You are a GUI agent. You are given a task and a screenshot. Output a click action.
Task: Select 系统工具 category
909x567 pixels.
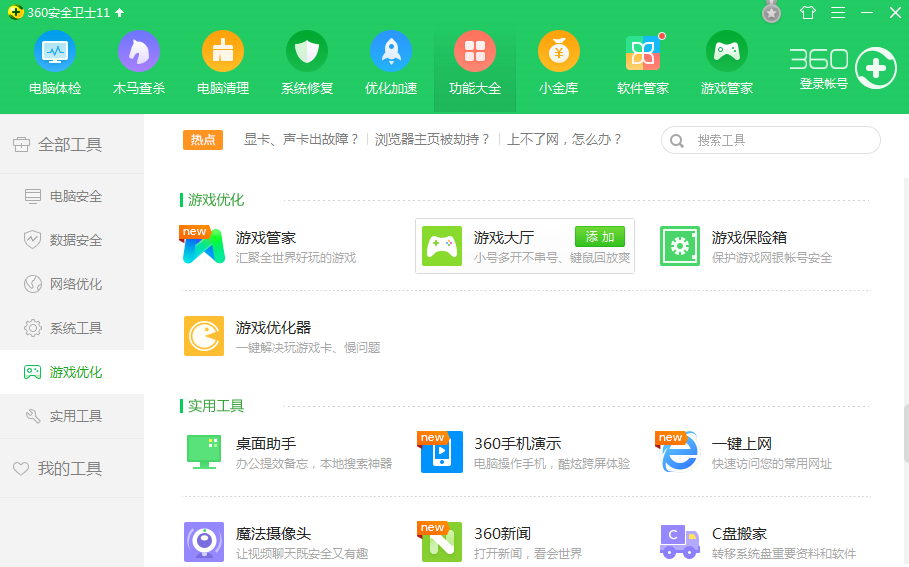[72, 328]
